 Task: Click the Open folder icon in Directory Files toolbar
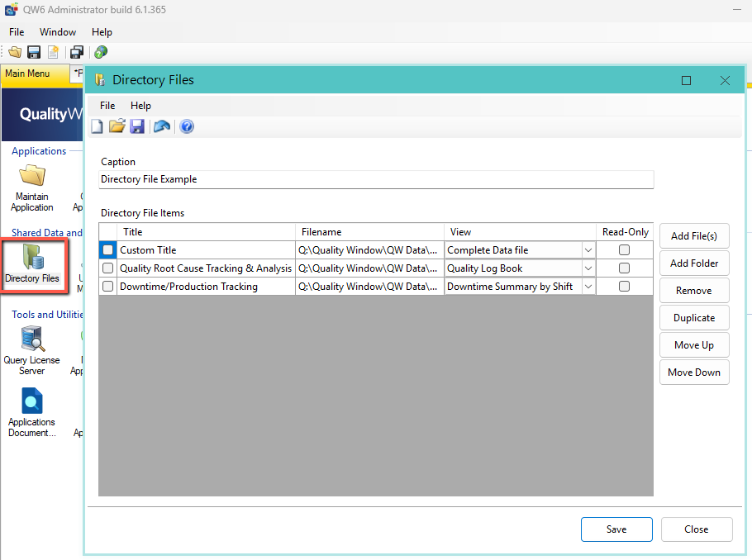click(x=117, y=126)
